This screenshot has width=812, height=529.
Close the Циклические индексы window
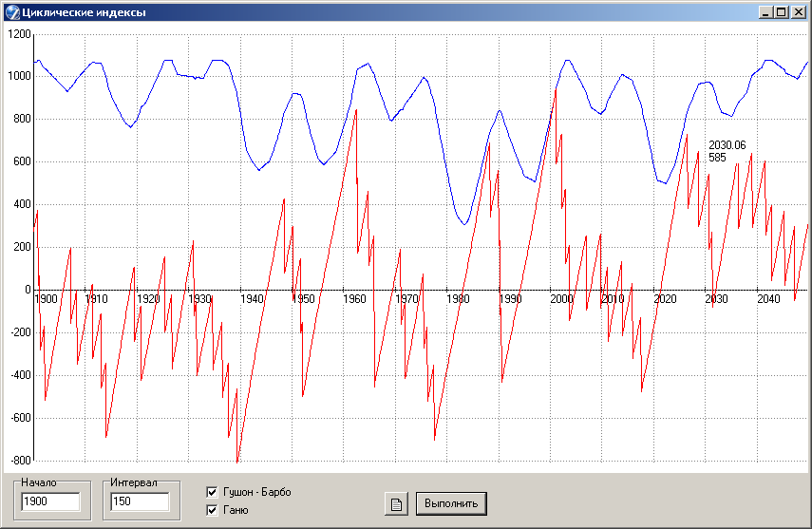pos(799,12)
